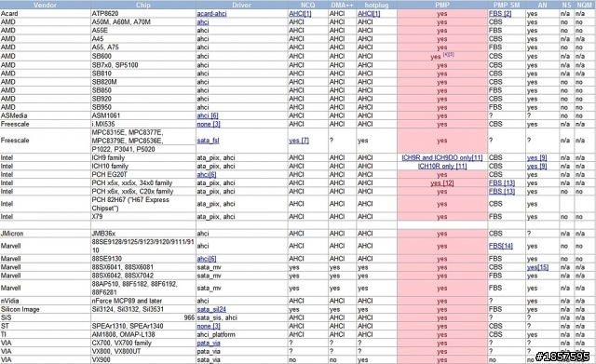Select the 'VX800, VX800UT' chip cell
The image size is (596, 364).
[143, 352]
